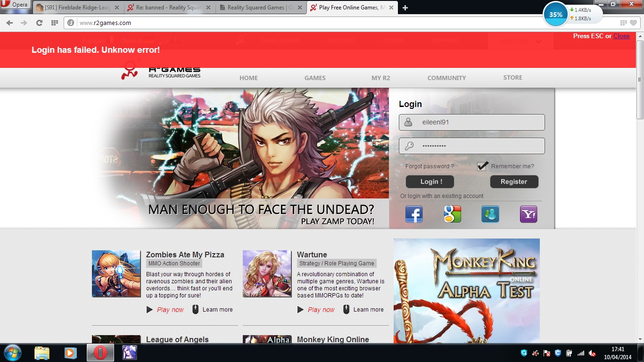
Task: Close the login failed error banner
Action: coord(621,36)
